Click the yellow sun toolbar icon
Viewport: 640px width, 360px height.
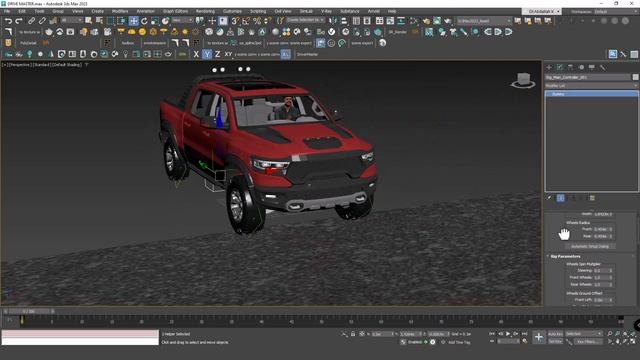point(185,32)
